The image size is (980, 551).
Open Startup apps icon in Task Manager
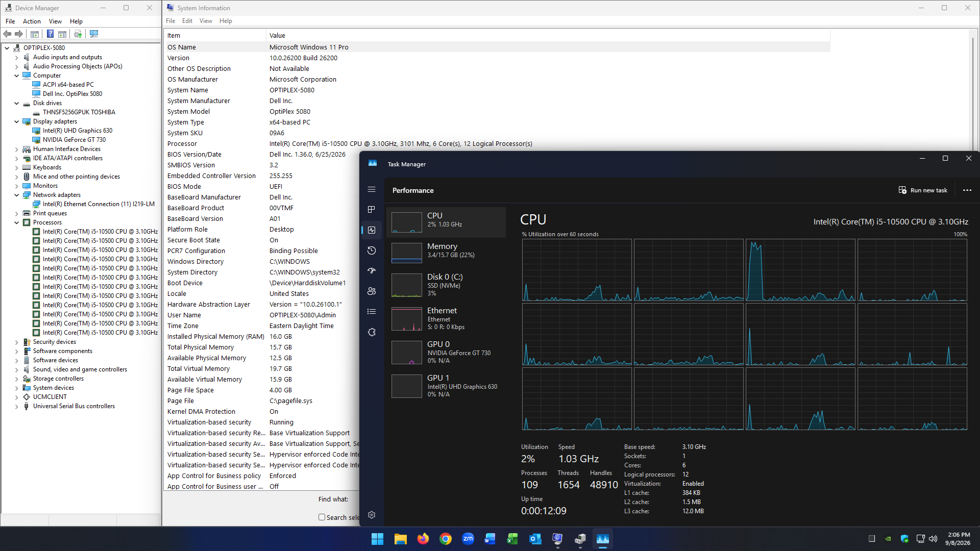point(372,271)
